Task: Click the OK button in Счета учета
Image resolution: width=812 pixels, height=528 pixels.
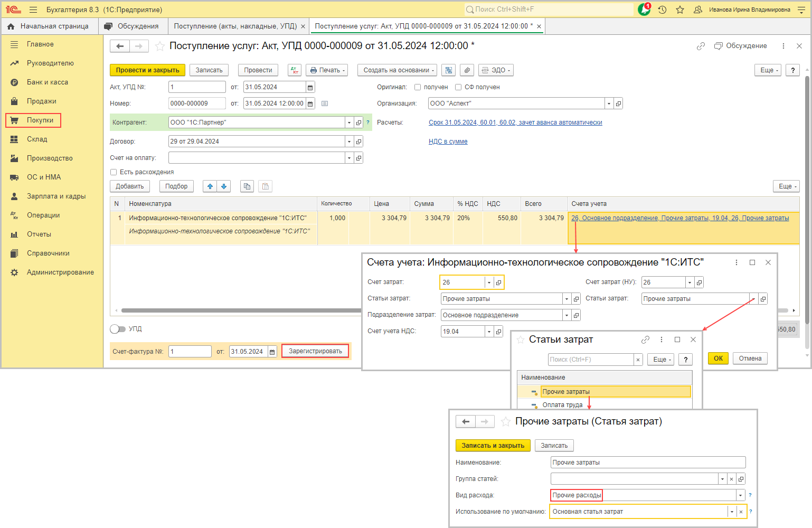Action: point(718,359)
